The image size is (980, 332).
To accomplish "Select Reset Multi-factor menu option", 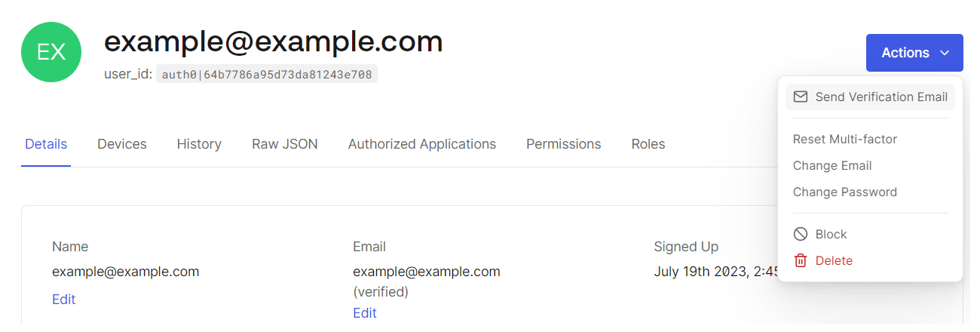I will pos(844,139).
